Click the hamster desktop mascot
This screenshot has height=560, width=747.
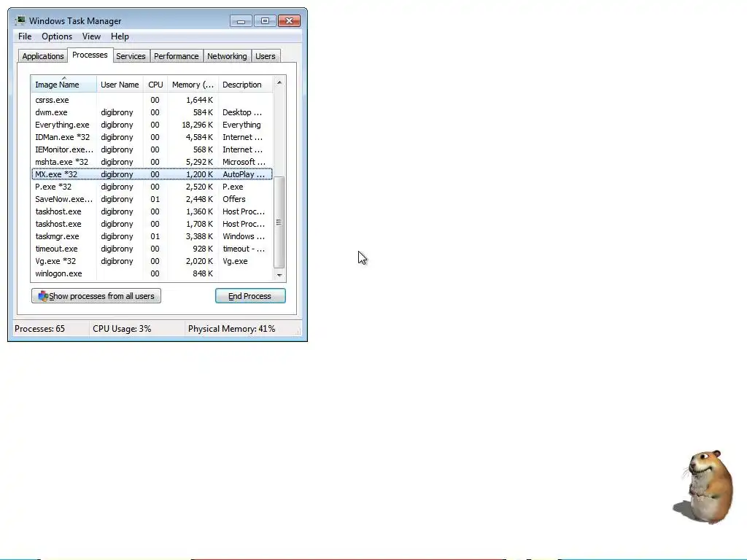704,487
